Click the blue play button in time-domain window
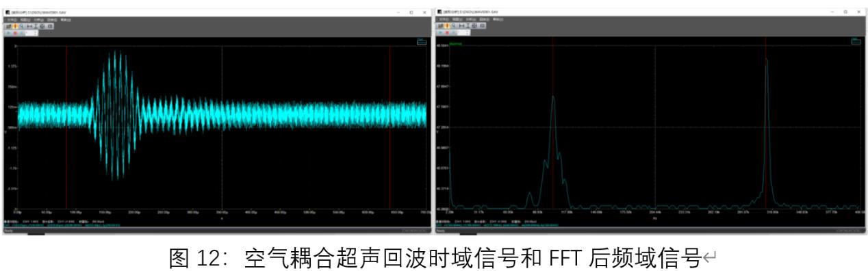 coord(8,33)
